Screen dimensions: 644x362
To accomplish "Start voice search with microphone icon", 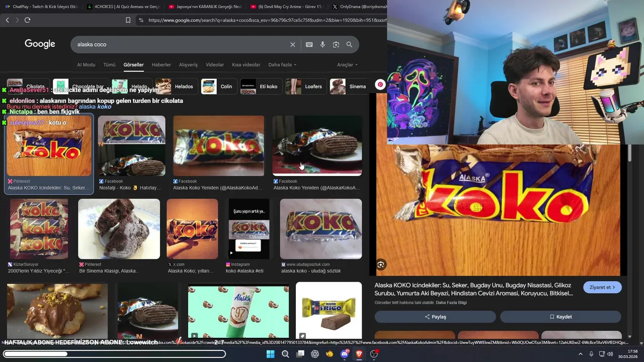I will click(323, 44).
